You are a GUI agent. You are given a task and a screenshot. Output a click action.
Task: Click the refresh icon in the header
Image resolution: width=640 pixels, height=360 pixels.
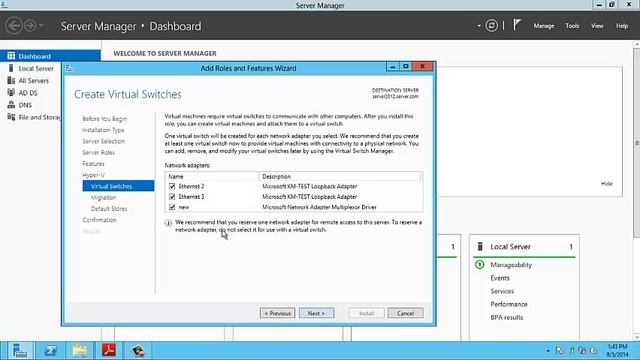pyautogui.click(x=491, y=26)
